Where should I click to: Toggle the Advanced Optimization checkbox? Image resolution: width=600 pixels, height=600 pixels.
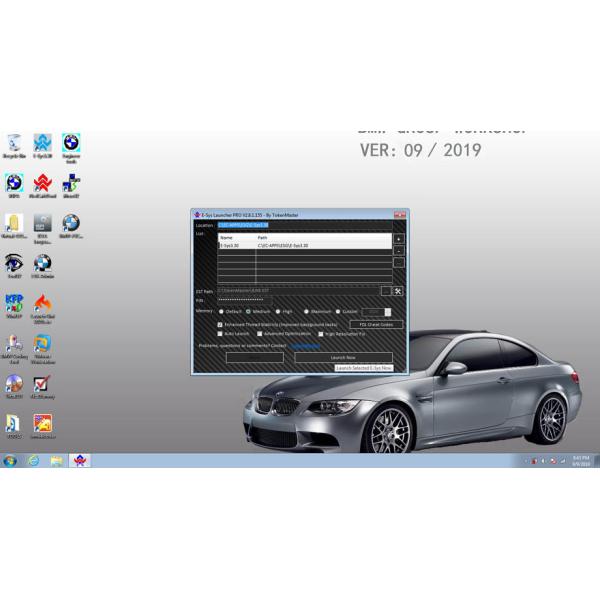tap(259, 334)
